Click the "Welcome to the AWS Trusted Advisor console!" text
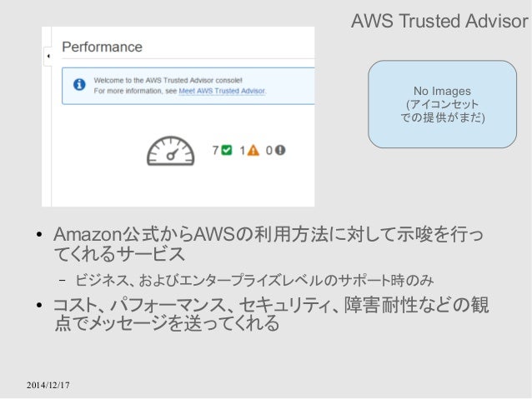Screen dimensions: 532x399 coord(168,80)
